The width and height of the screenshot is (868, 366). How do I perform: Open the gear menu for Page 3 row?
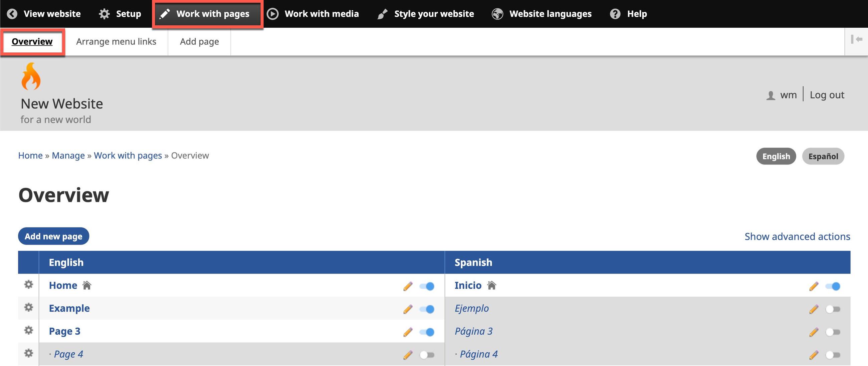click(29, 331)
